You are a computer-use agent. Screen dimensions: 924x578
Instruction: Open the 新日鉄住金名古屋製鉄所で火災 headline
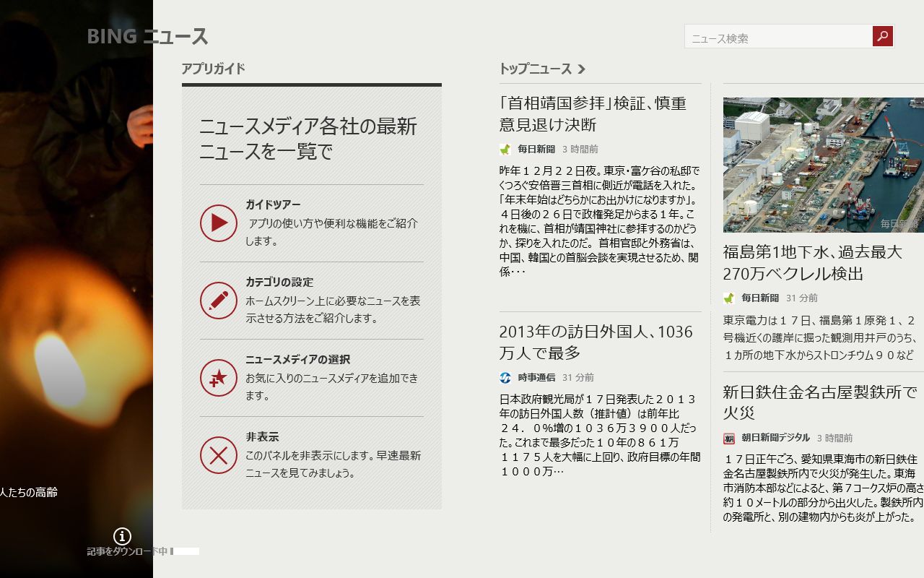pyautogui.click(x=820, y=402)
